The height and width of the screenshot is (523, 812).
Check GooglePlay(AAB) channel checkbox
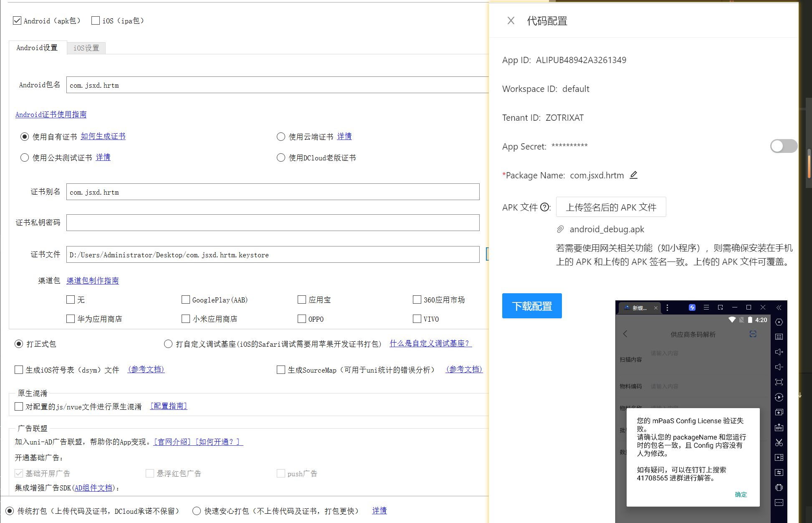[x=186, y=300]
